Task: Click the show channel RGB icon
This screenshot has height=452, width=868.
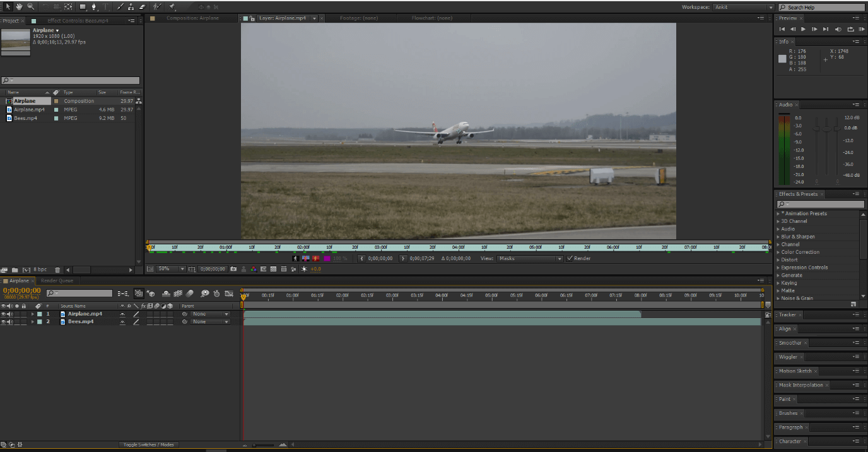Action: (x=254, y=269)
